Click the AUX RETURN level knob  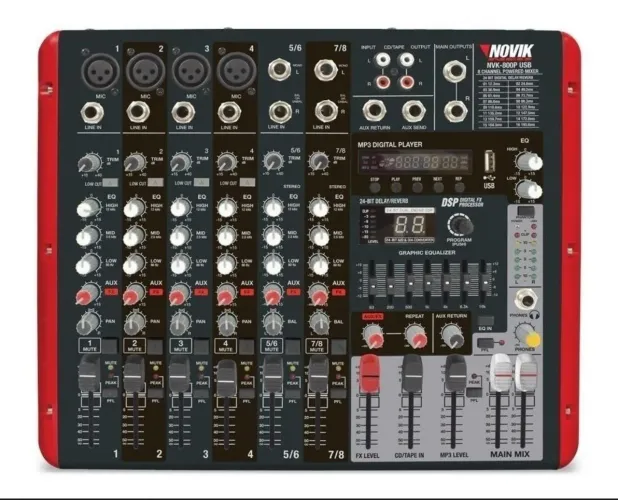(452, 336)
